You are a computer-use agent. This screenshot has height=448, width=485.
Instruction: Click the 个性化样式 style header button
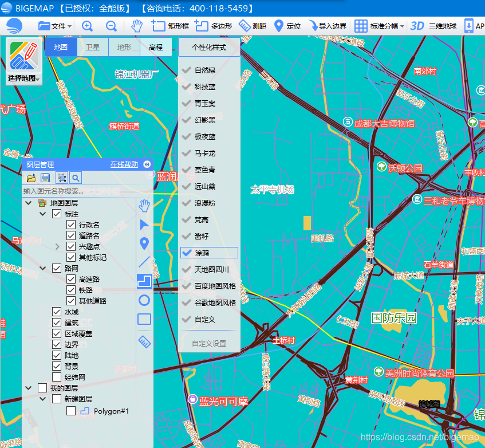coord(209,48)
